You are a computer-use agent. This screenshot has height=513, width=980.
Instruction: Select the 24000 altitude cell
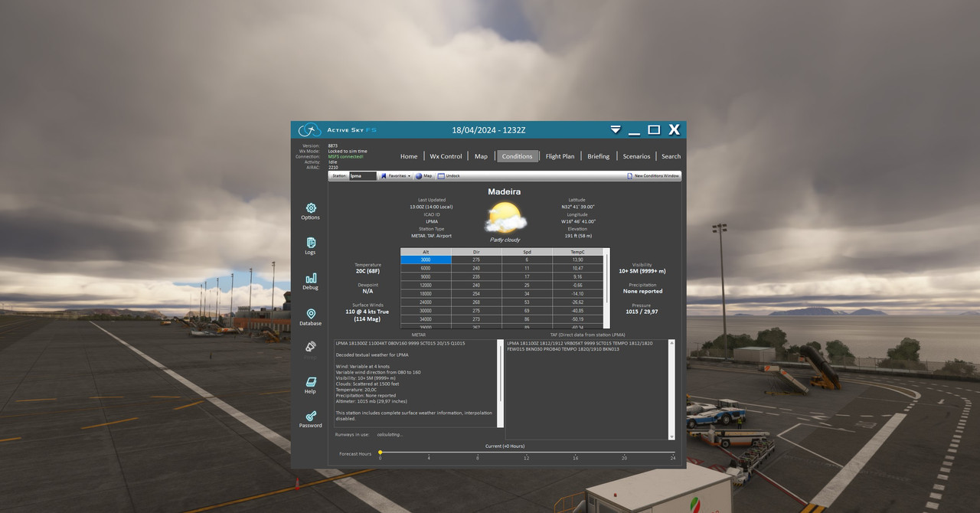click(426, 302)
